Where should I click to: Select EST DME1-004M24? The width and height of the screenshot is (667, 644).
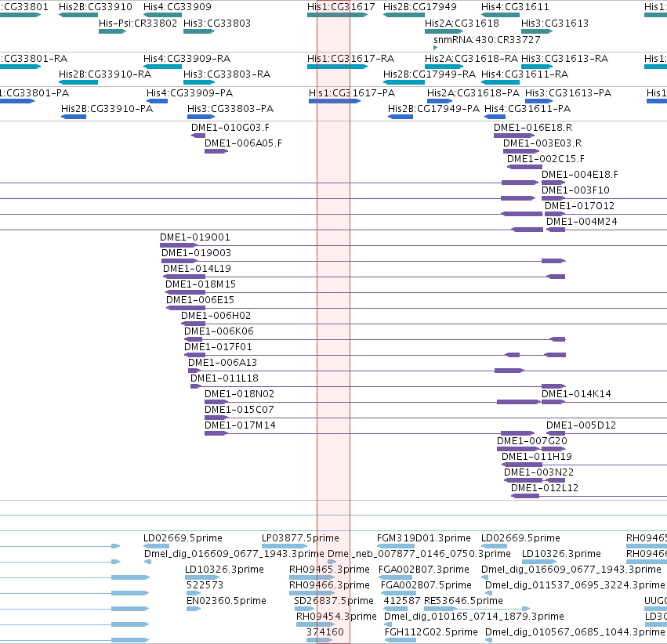[x=556, y=230]
